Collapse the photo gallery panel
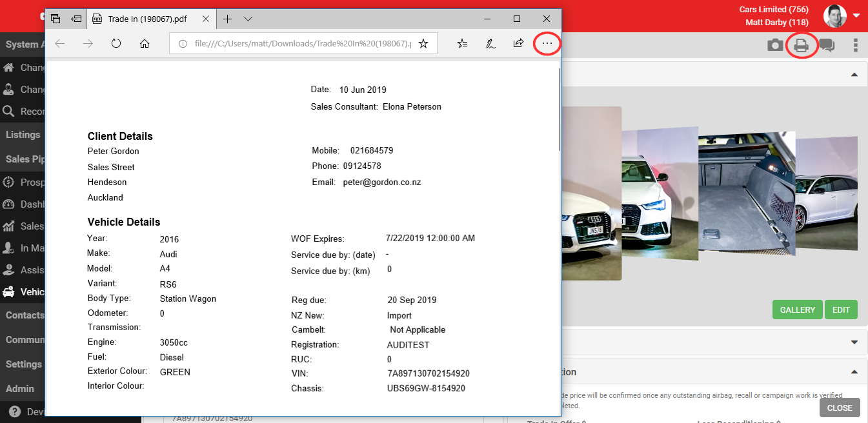The image size is (868, 423). [854, 75]
